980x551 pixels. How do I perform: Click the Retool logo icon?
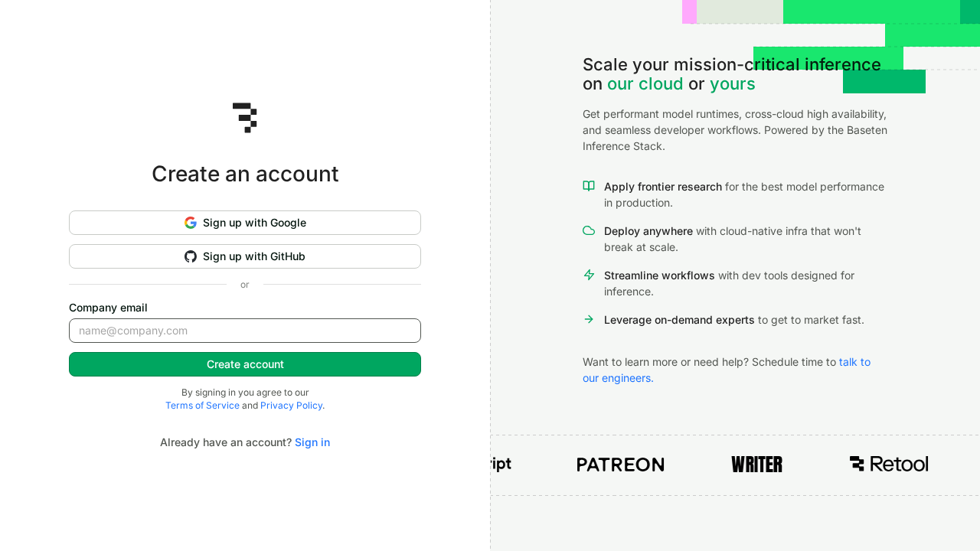coord(857,463)
